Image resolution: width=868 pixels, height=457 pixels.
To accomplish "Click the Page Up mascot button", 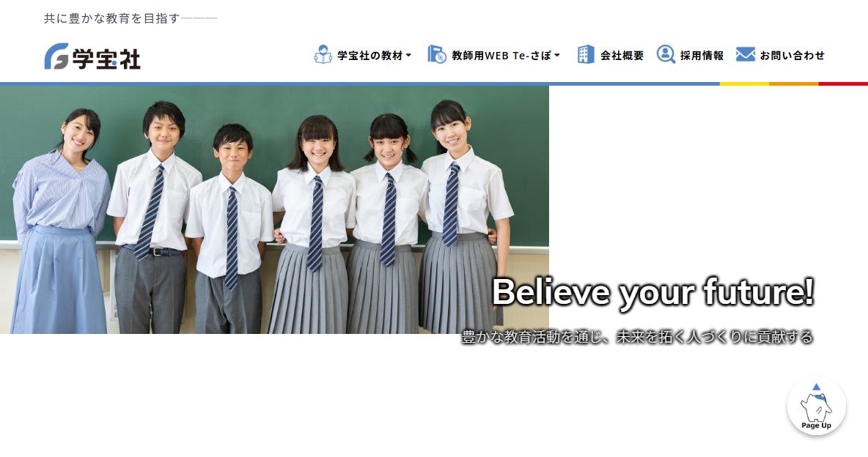I will tap(817, 406).
